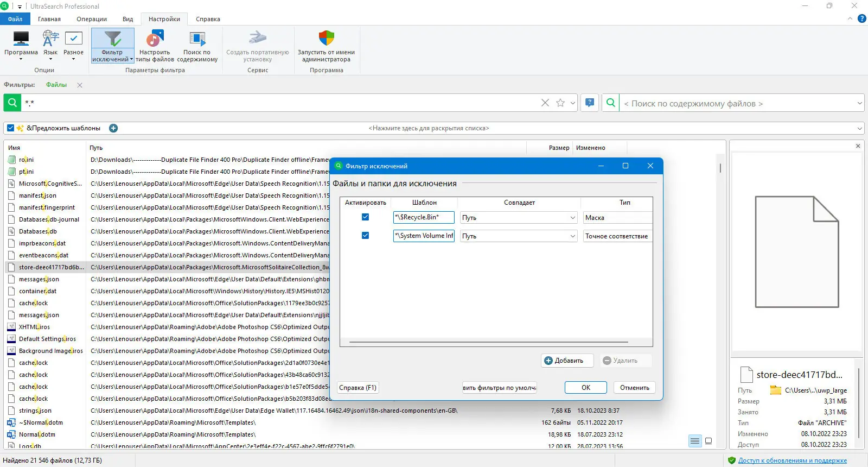Click the favorites star in search bar

[x=560, y=103]
